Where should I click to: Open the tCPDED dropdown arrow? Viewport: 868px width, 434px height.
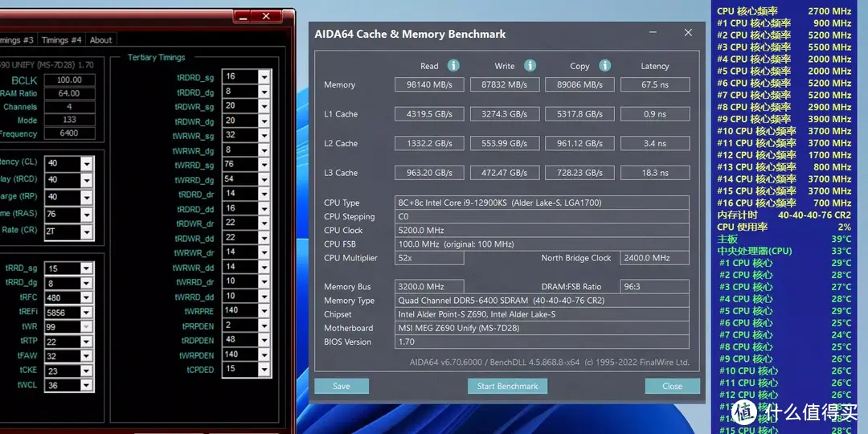pos(264,370)
